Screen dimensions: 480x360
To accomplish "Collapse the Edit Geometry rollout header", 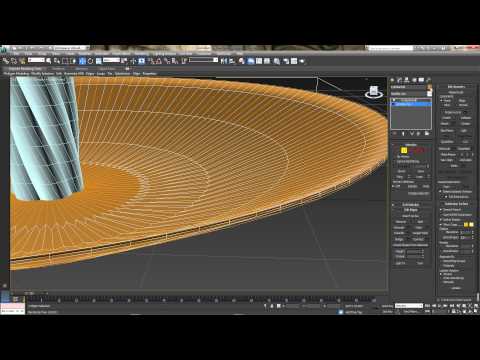I will (x=456, y=86).
